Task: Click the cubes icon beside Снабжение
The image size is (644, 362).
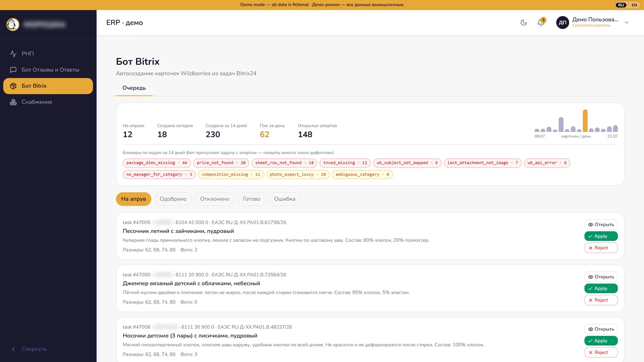Action: point(13,102)
